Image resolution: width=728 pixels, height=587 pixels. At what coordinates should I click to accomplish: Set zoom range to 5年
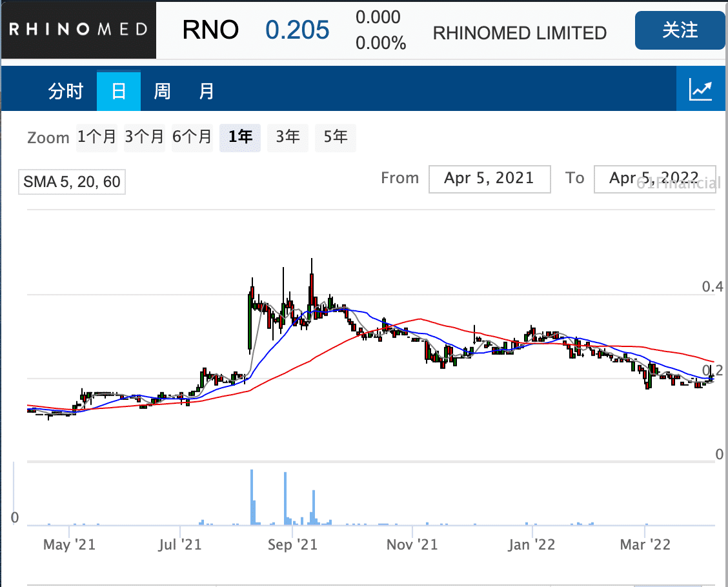point(335,137)
